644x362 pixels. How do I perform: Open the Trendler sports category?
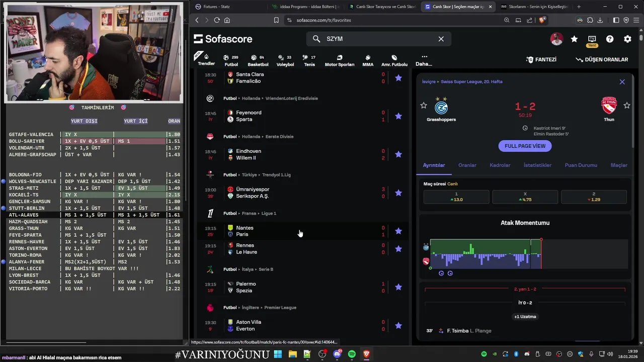coord(206,59)
